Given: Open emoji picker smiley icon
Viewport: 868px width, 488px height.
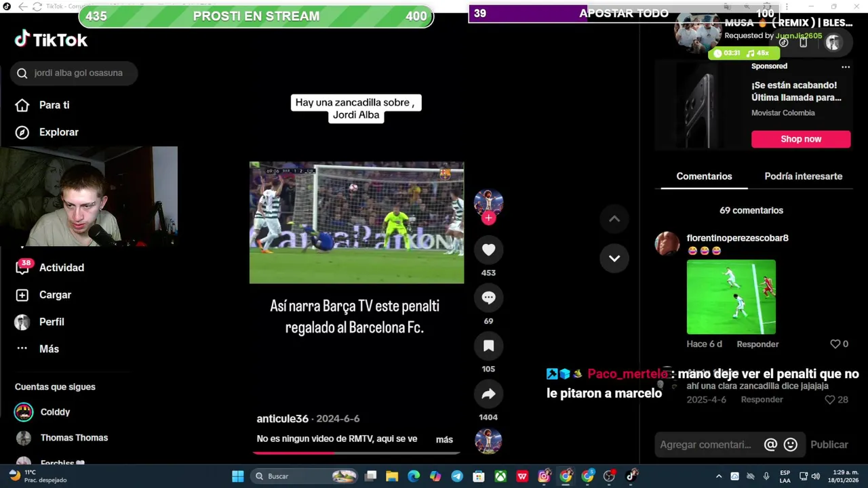Looking at the screenshot, I should 790,445.
